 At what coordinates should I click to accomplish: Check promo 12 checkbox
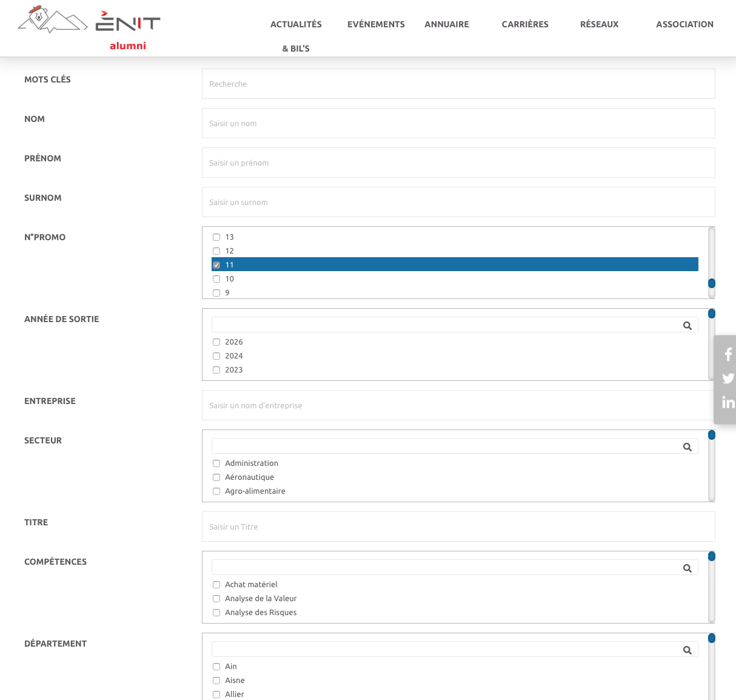pyautogui.click(x=216, y=251)
